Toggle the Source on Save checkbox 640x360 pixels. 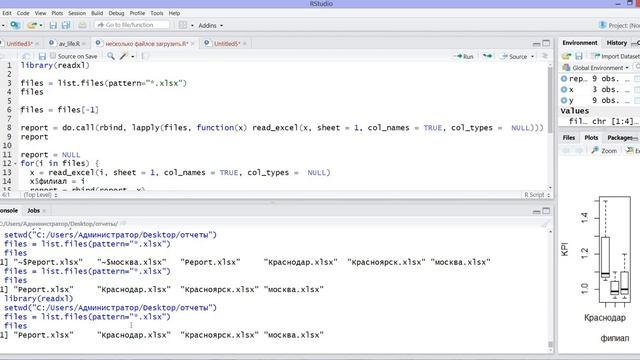(53, 56)
